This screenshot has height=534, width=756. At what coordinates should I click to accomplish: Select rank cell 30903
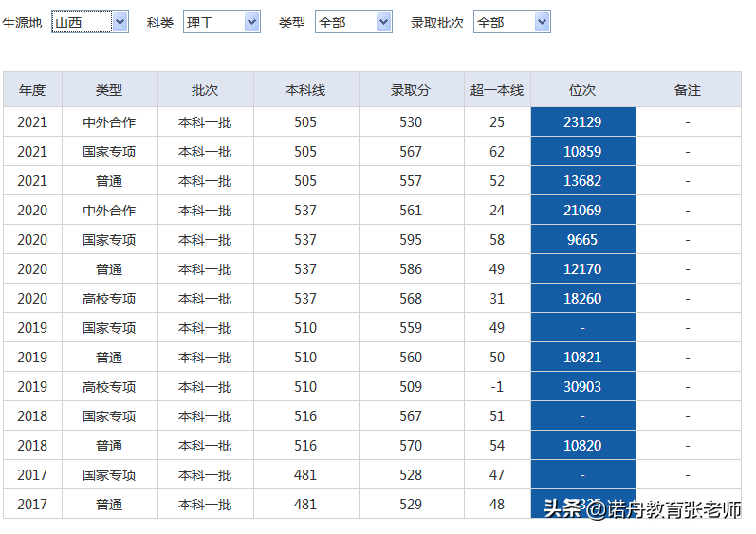click(583, 387)
